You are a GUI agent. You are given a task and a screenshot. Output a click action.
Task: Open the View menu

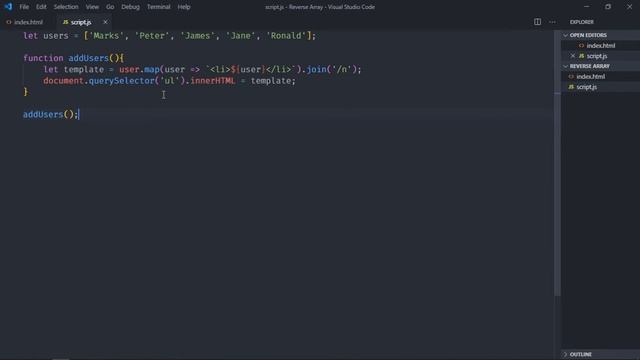point(92,7)
